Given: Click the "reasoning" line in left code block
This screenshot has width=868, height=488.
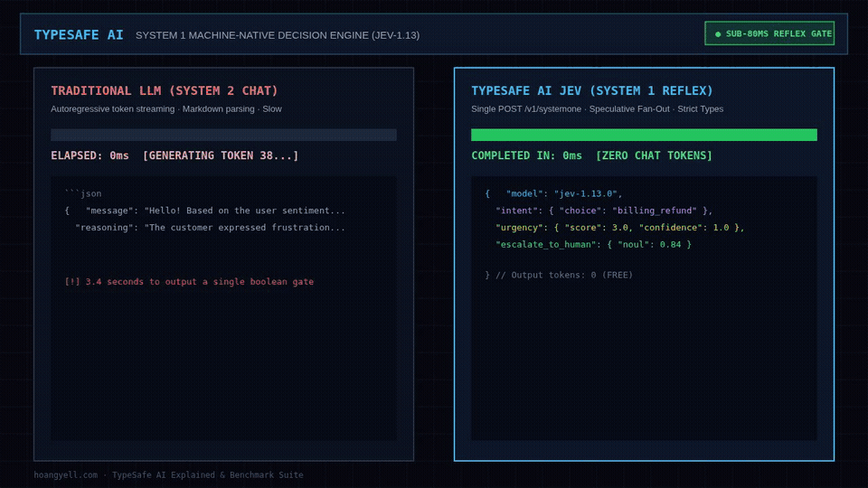Looking at the screenshot, I should [211, 228].
